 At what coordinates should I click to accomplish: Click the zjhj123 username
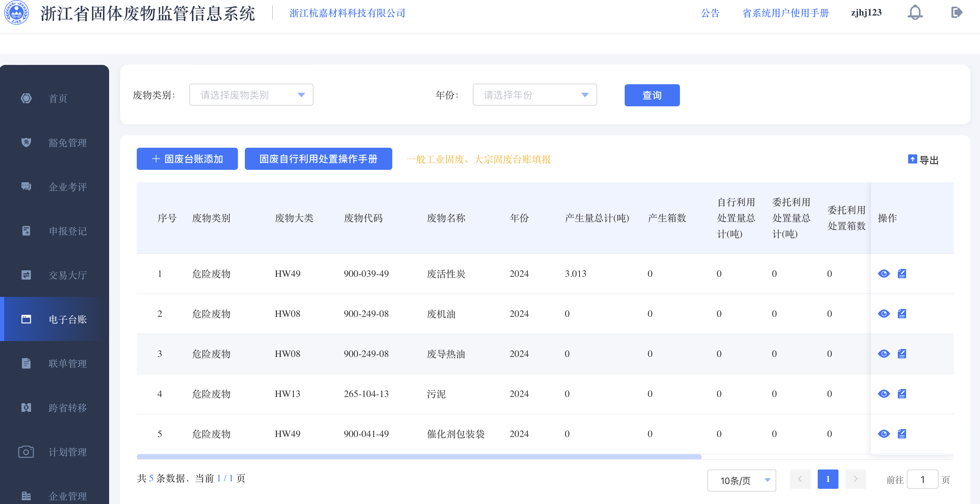[x=866, y=12]
